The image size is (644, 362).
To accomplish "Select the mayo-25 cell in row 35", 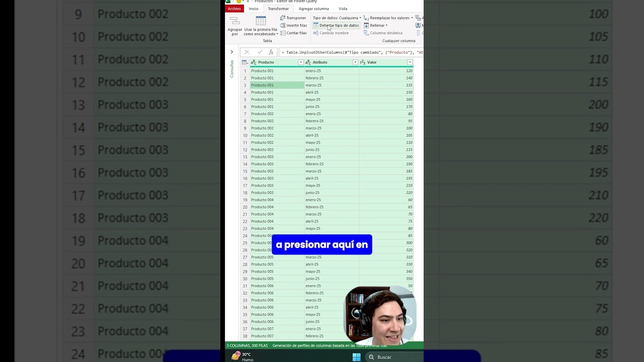I will coord(332,314).
